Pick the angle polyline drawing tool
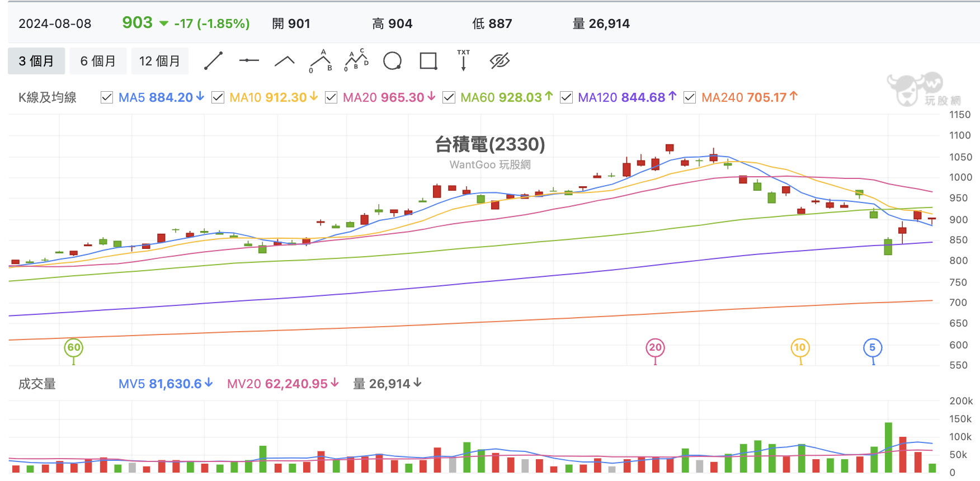The width and height of the screenshot is (980, 481). pyautogui.click(x=285, y=61)
